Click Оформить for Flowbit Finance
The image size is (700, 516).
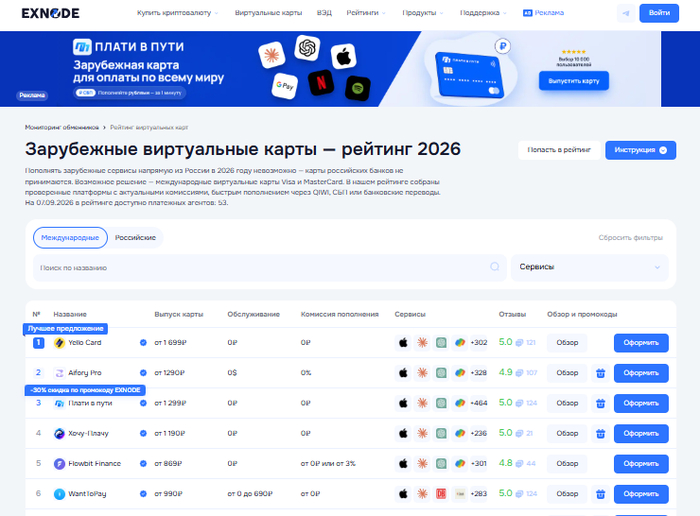(641, 464)
